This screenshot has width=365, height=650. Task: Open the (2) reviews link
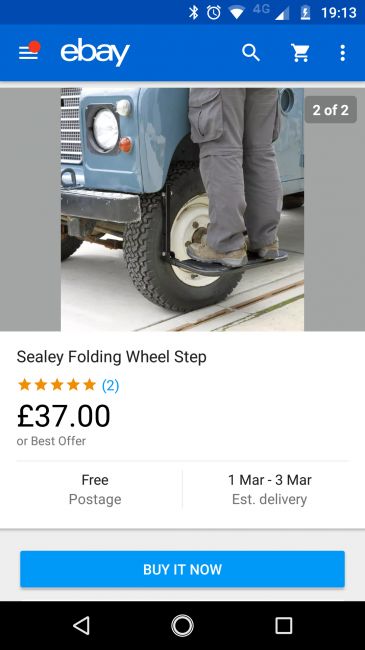110,385
